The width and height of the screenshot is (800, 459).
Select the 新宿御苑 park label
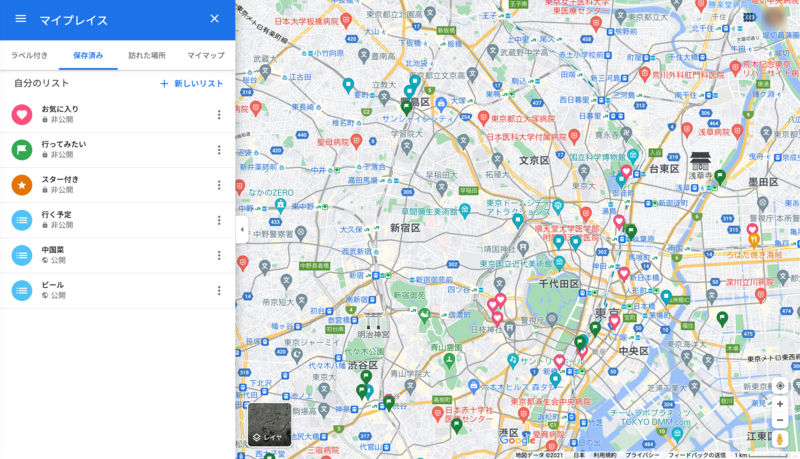[x=409, y=295]
